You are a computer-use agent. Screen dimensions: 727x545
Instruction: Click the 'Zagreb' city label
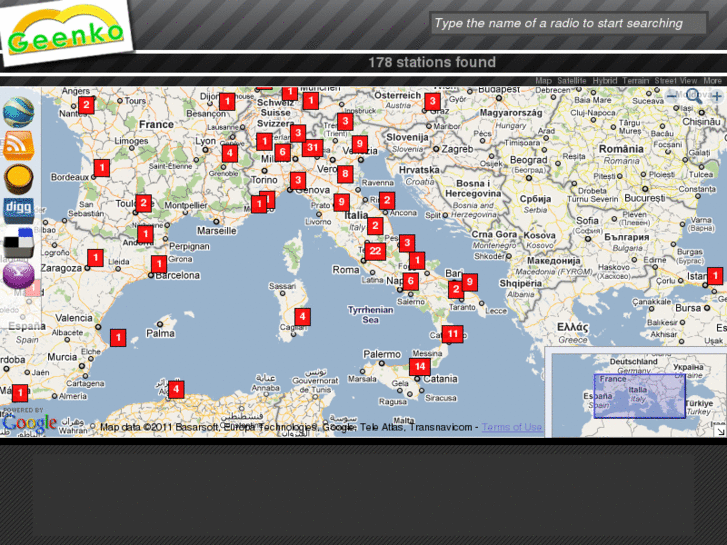(x=457, y=149)
